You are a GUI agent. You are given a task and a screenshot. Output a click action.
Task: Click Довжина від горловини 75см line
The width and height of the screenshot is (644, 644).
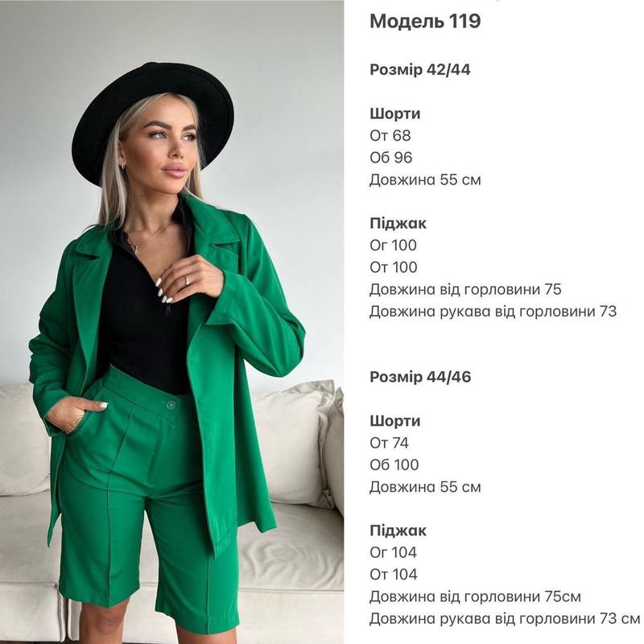[475, 597]
